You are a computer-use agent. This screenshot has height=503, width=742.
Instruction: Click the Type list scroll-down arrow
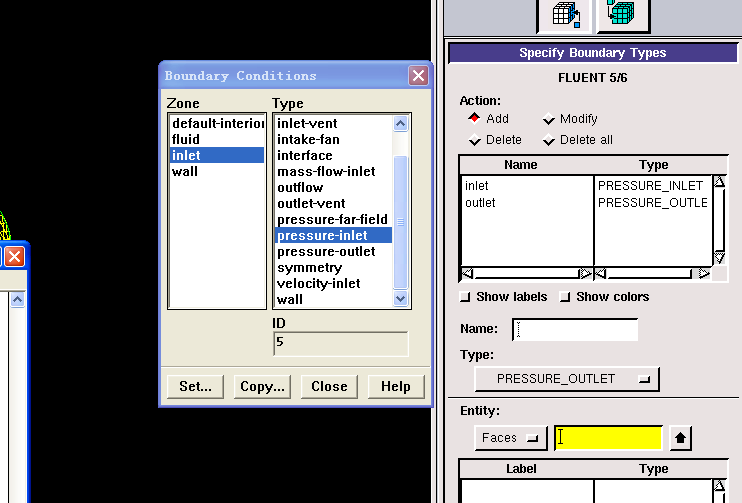(x=401, y=298)
